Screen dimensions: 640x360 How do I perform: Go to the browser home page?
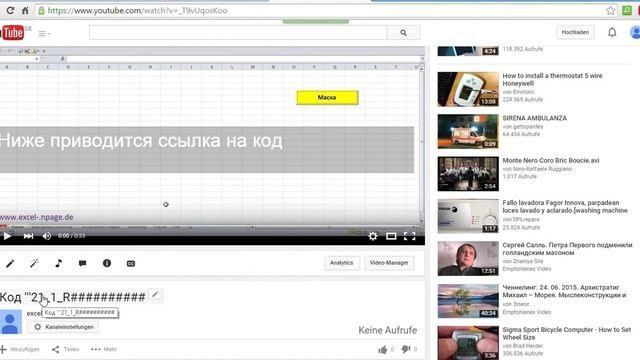tap(25, 11)
